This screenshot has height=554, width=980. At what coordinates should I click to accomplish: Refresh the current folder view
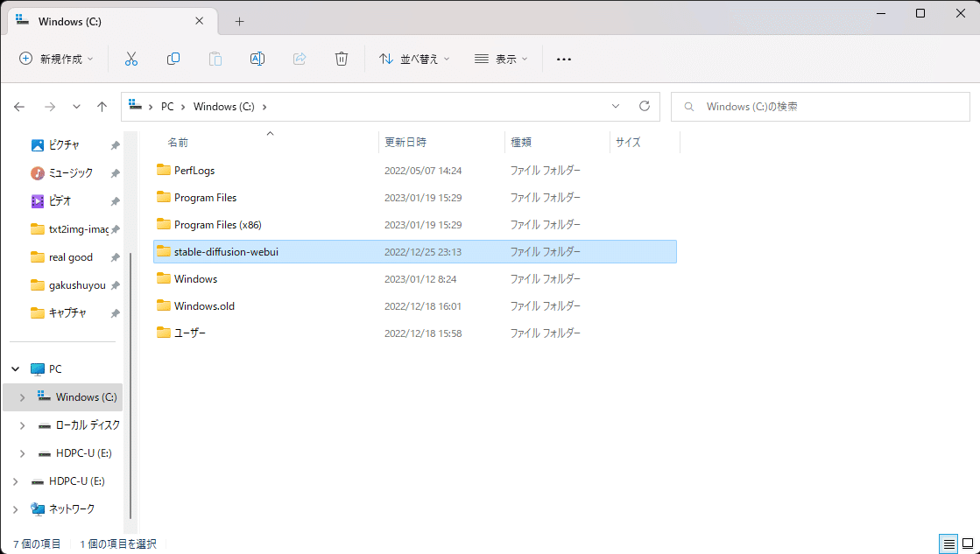coord(645,106)
